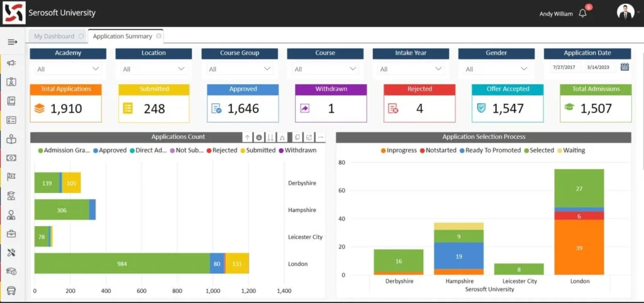
Task: Click the tools wrench sidebar icon
Action: pyautogui.click(x=11, y=253)
